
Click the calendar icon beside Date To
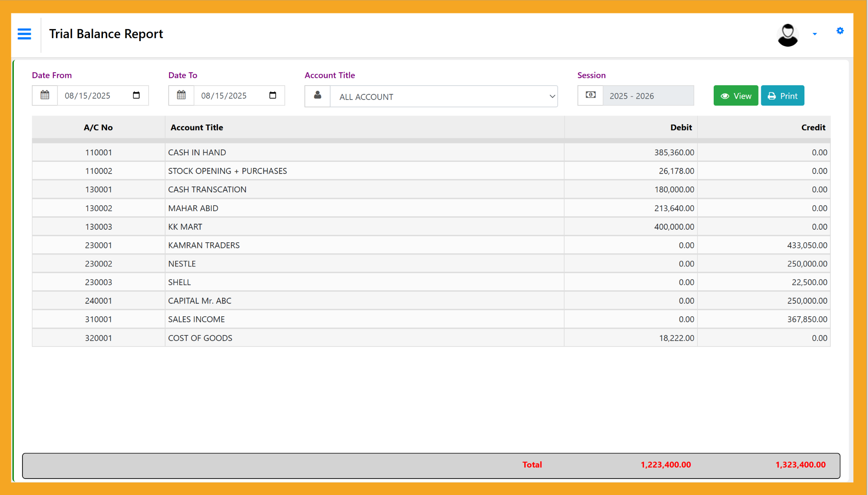[x=181, y=95]
